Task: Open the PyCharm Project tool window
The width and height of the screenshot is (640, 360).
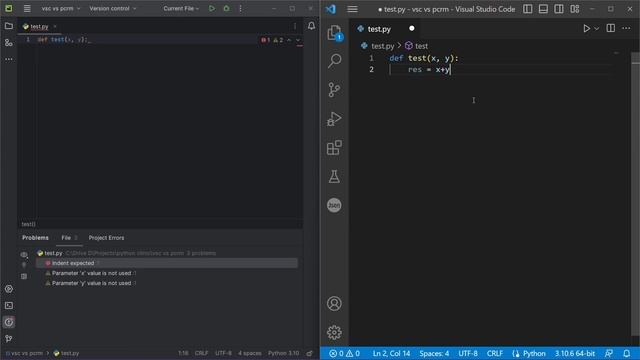Action: (9, 26)
